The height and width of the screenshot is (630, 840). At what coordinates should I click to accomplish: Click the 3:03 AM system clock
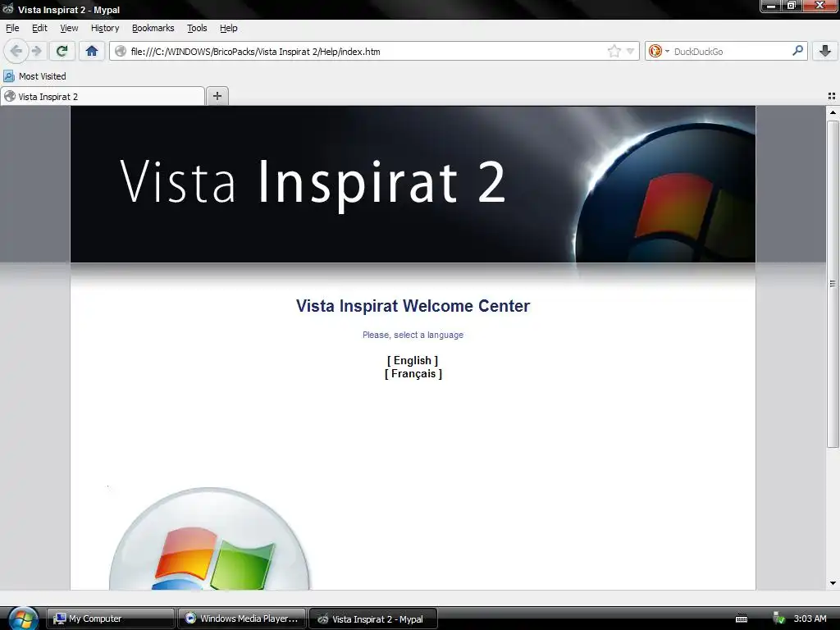click(x=810, y=619)
